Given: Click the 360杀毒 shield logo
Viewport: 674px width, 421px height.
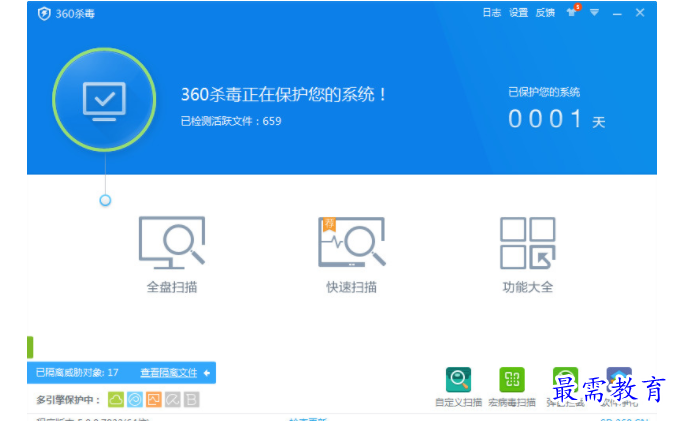Looking at the screenshot, I should [x=44, y=14].
